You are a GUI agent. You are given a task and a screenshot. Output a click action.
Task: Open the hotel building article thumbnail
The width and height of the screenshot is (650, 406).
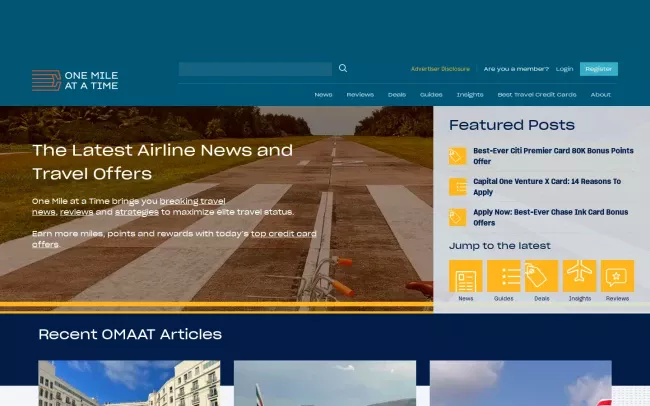click(x=129, y=383)
